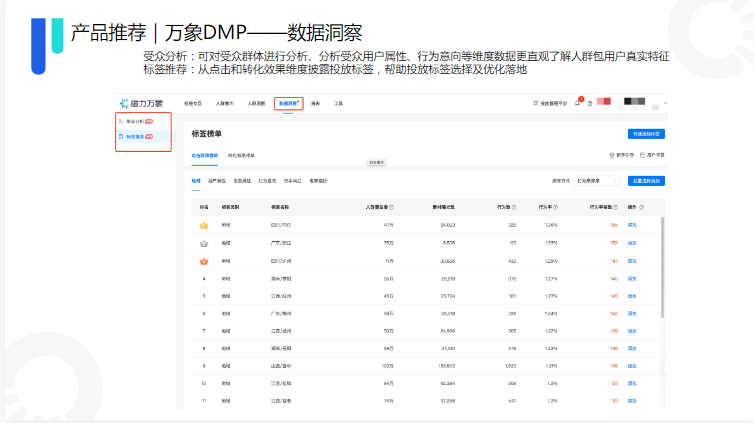Click 添加 in the rank 9 row
The width and height of the screenshot is (754, 423).
[x=632, y=366]
